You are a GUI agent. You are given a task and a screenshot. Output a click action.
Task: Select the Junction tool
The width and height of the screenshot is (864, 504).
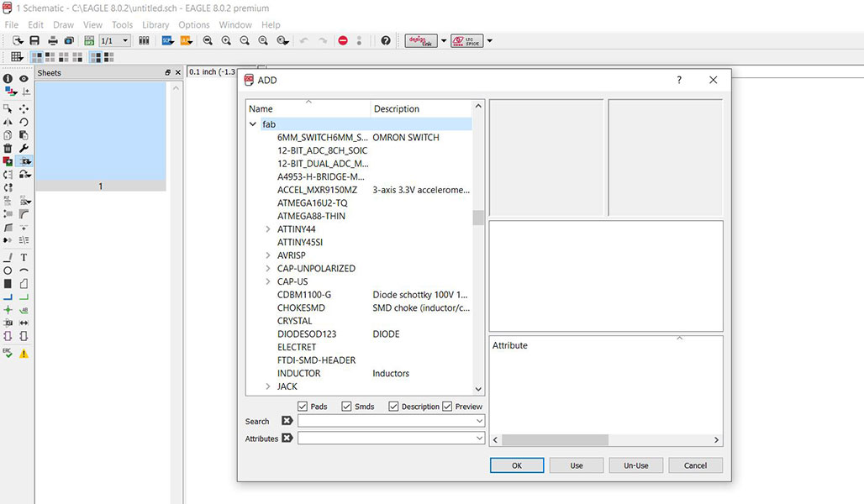tap(8, 310)
